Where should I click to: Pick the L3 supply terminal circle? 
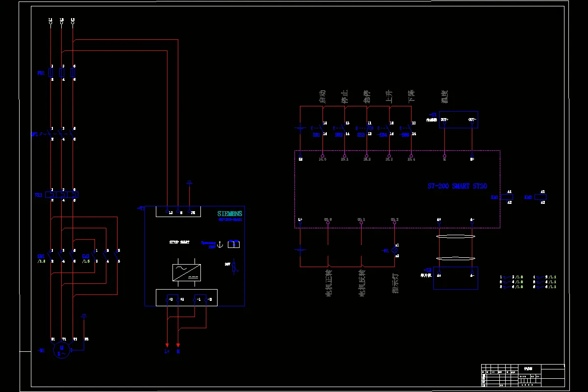tap(73, 23)
